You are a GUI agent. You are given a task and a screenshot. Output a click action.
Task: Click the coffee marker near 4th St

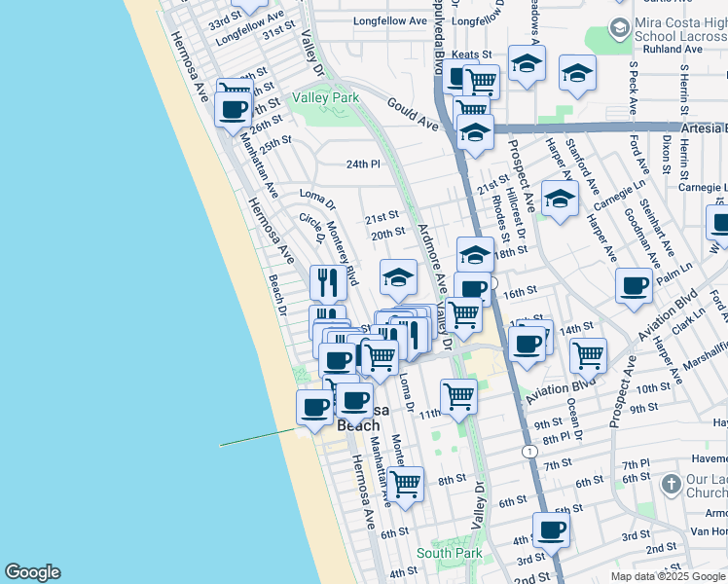pyautogui.click(x=552, y=530)
